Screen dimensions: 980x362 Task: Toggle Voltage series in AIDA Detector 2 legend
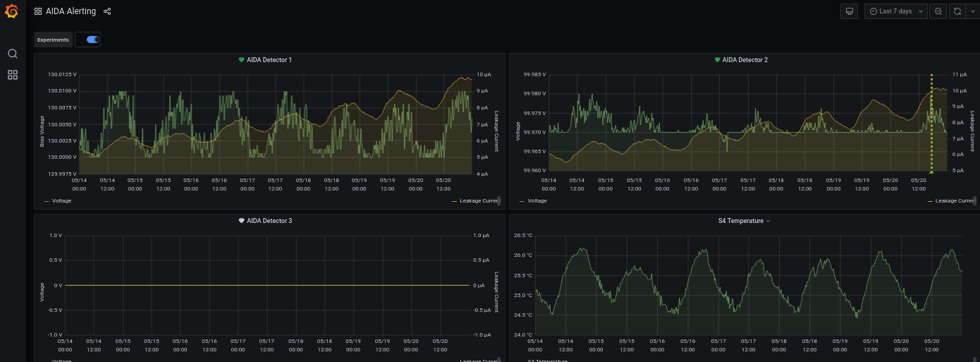[x=537, y=201]
